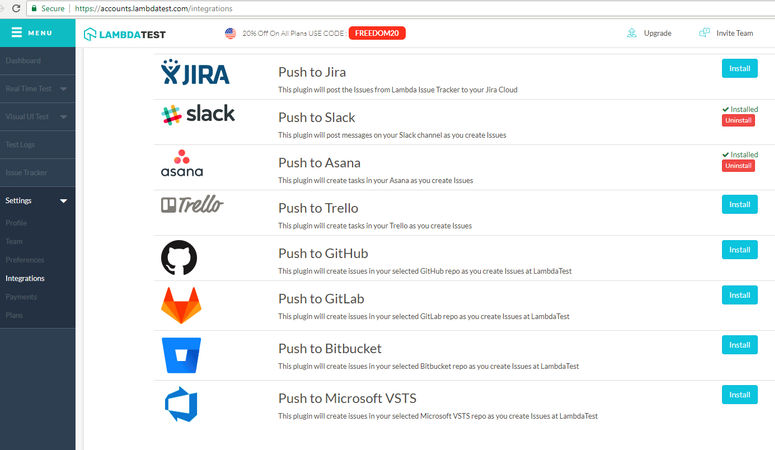Open Real Time Test sidebar item

click(29, 89)
